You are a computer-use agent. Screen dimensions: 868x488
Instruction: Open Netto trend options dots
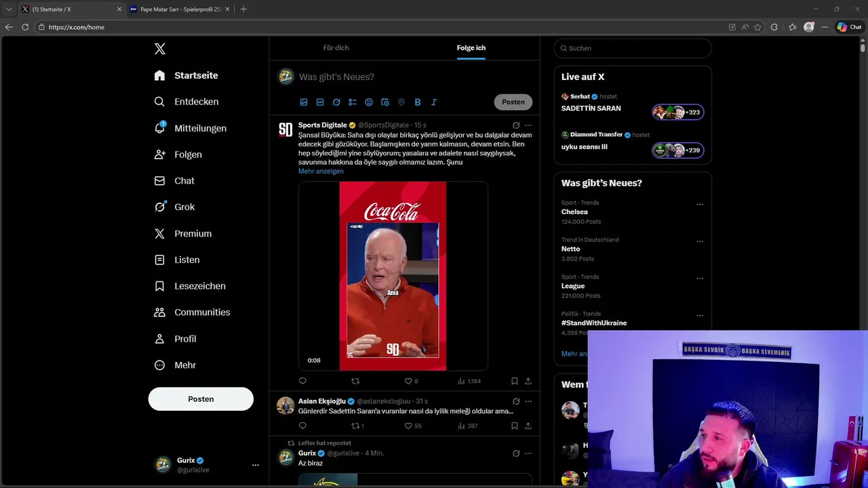(x=700, y=241)
